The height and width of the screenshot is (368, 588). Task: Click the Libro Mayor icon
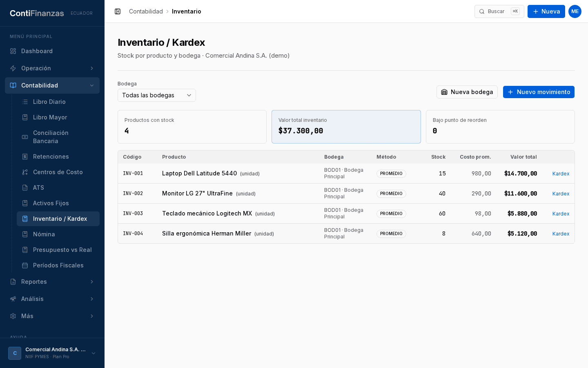tap(25, 117)
